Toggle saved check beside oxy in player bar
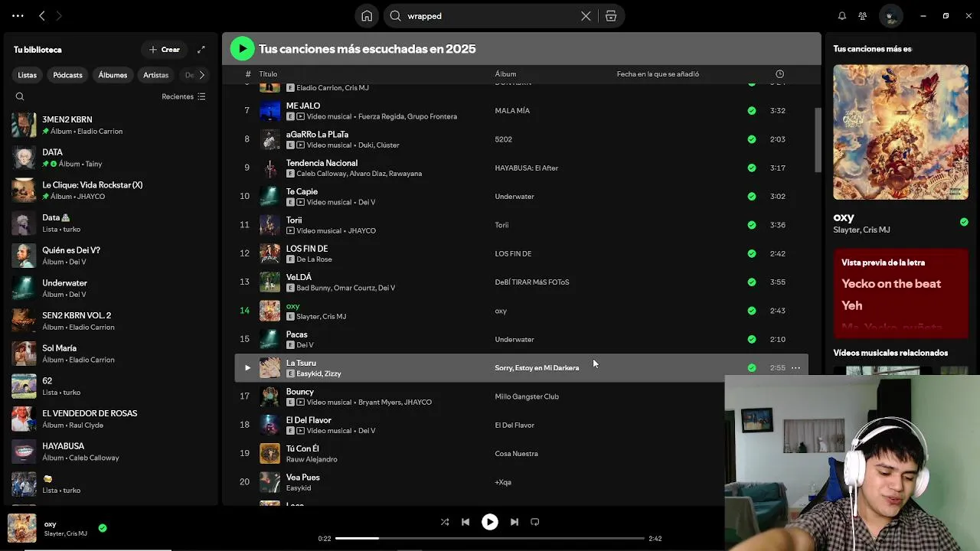 pos(103,528)
